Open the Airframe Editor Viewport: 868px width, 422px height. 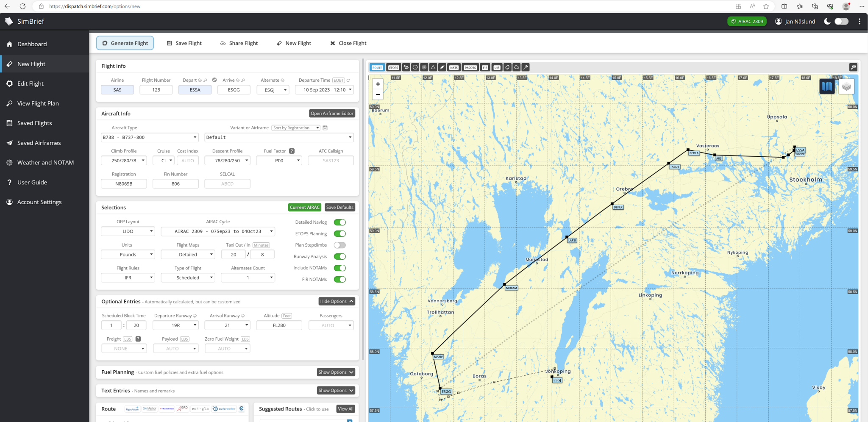pyautogui.click(x=332, y=113)
